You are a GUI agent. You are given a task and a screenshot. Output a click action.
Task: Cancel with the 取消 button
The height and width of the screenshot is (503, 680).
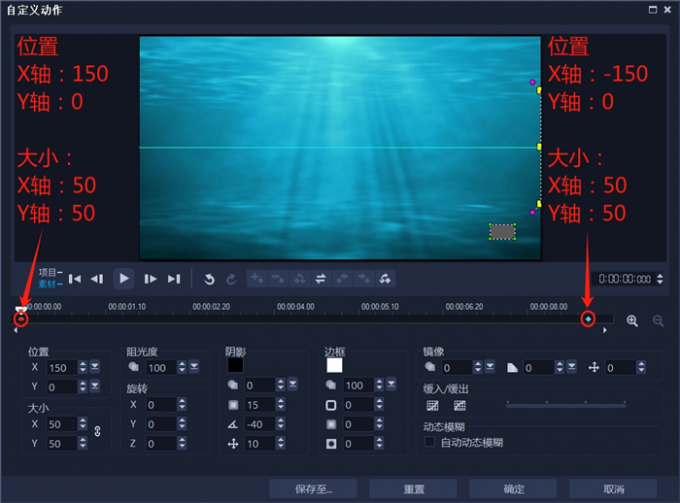click(613, 489)
